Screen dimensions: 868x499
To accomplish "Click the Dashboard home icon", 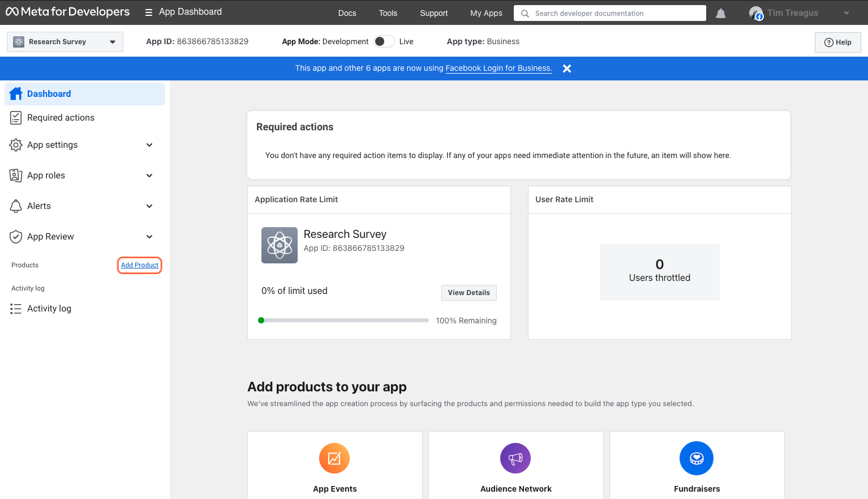I will click(x=16, y=93).
